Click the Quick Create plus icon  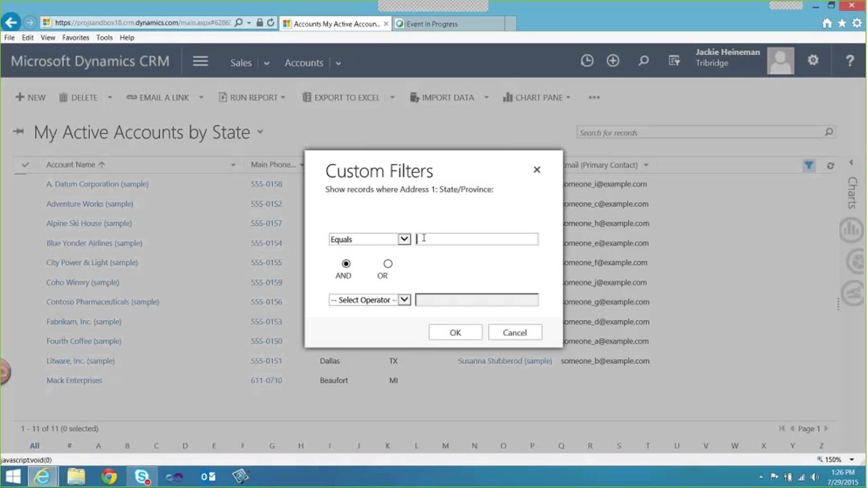click(x=613, y=61)
